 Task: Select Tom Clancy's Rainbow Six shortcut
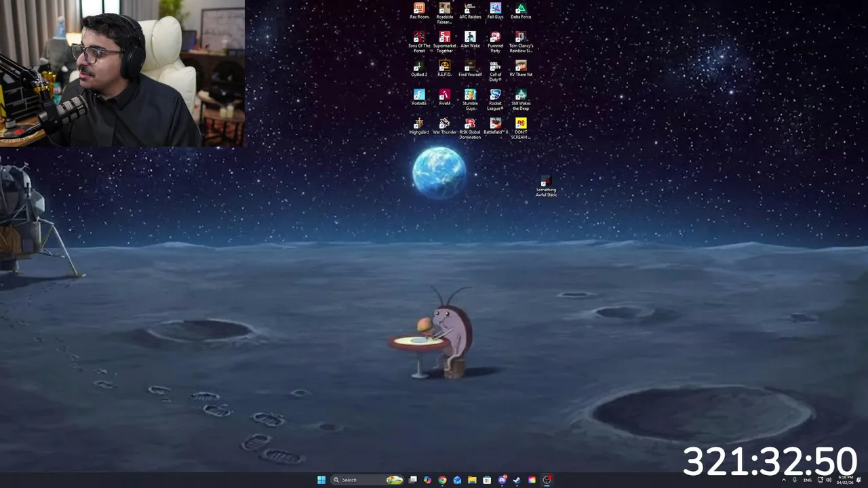click(521, 42)
